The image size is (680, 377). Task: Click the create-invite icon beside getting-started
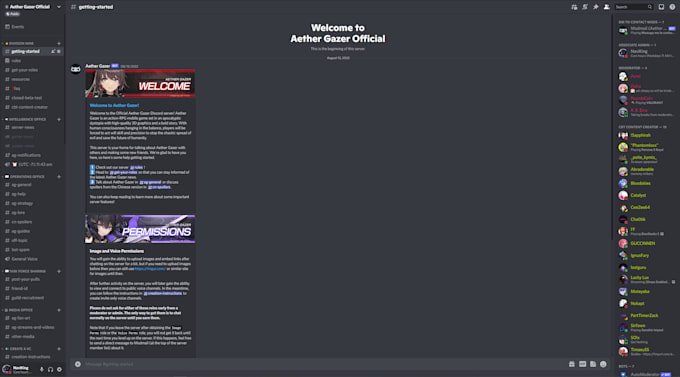(53, 52)
